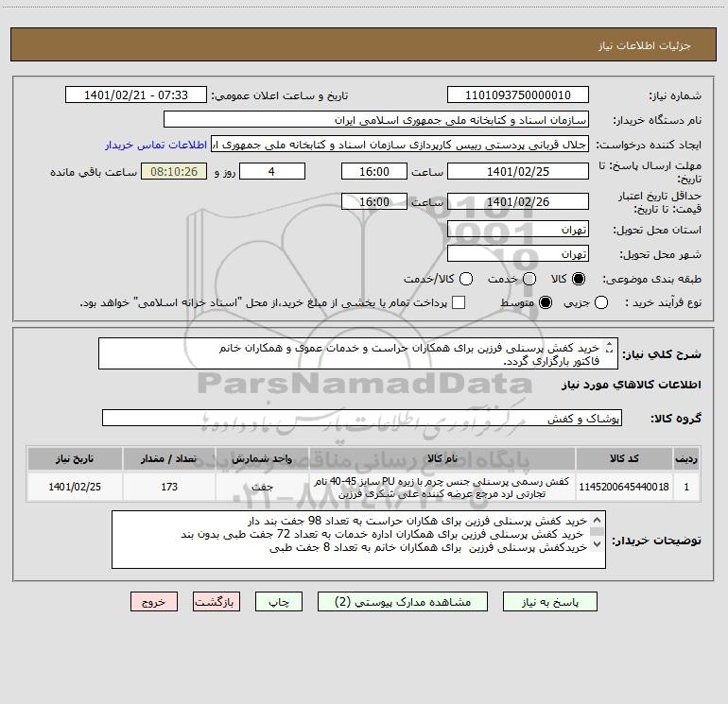Open مشاهده مدارک پیوستی (2) button
This screenshot has height=704, width=728.
[x=403, y=601]
